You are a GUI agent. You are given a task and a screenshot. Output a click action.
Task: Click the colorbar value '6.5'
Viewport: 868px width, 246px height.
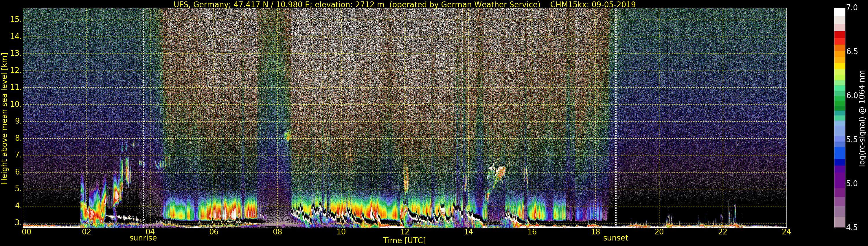(852, 51)
